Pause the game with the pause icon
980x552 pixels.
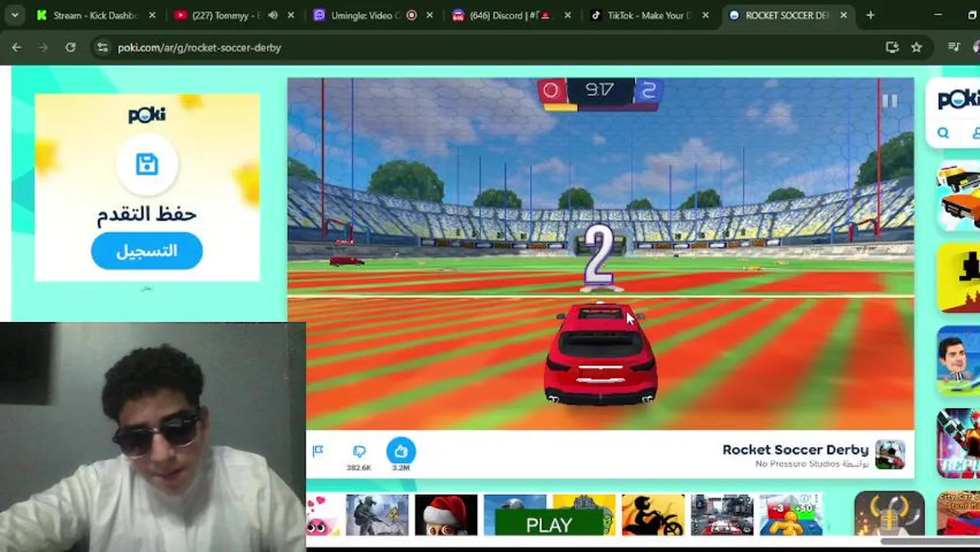coord(890,100)
